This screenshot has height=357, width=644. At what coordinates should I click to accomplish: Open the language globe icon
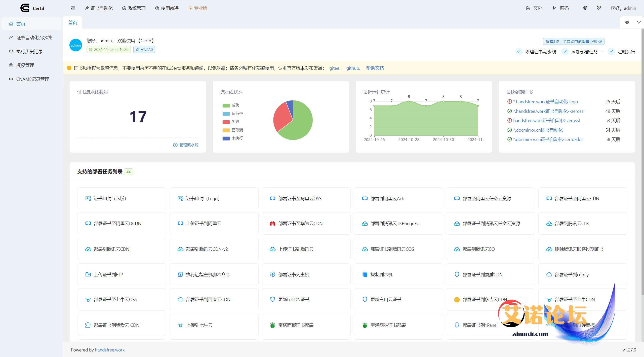pos(585,8)
